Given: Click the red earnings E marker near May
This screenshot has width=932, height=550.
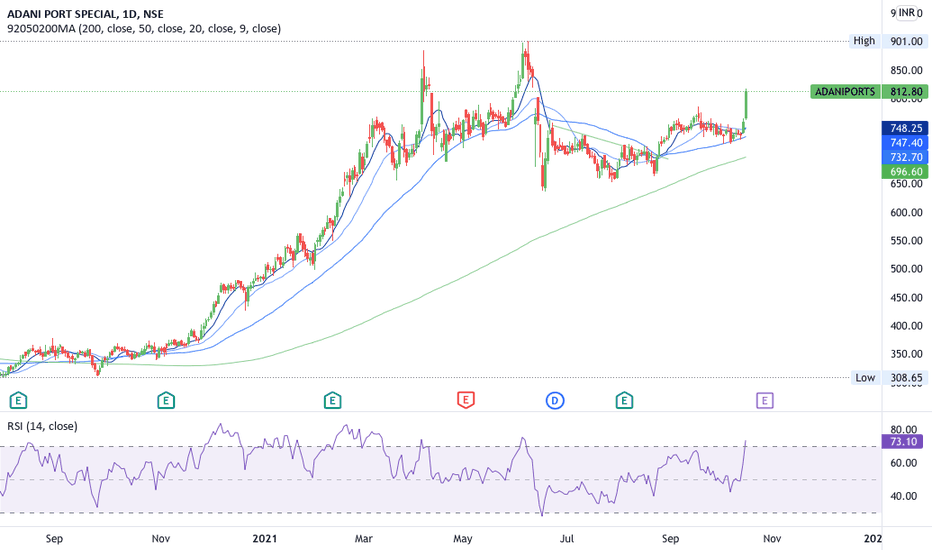Looking at the screenshot, I should tap(465, 400).
